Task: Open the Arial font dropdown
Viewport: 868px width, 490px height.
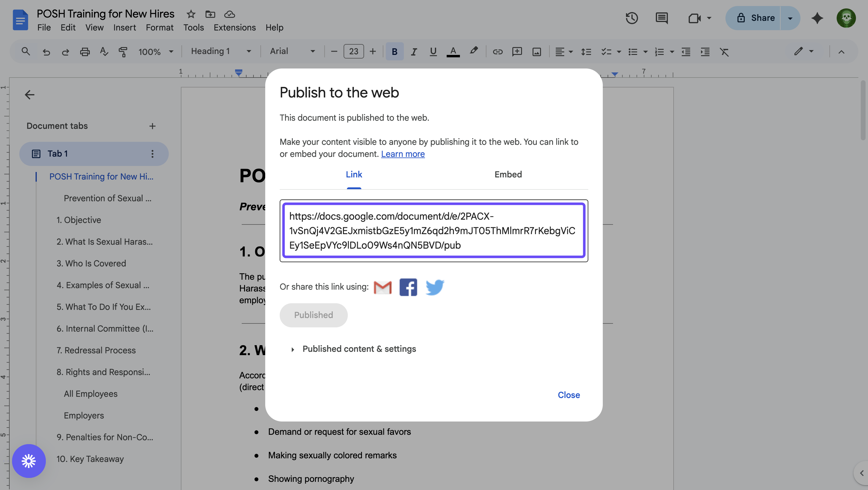Action: 292,51
